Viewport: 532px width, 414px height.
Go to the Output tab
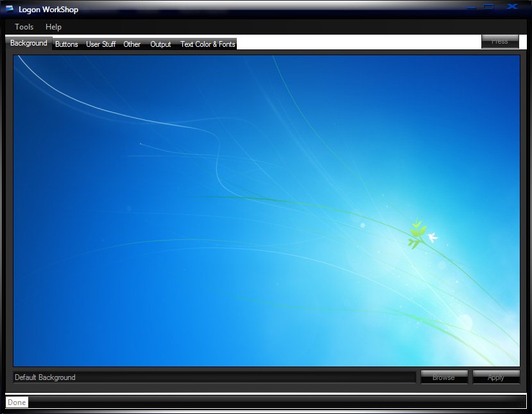tap(160, 44)
